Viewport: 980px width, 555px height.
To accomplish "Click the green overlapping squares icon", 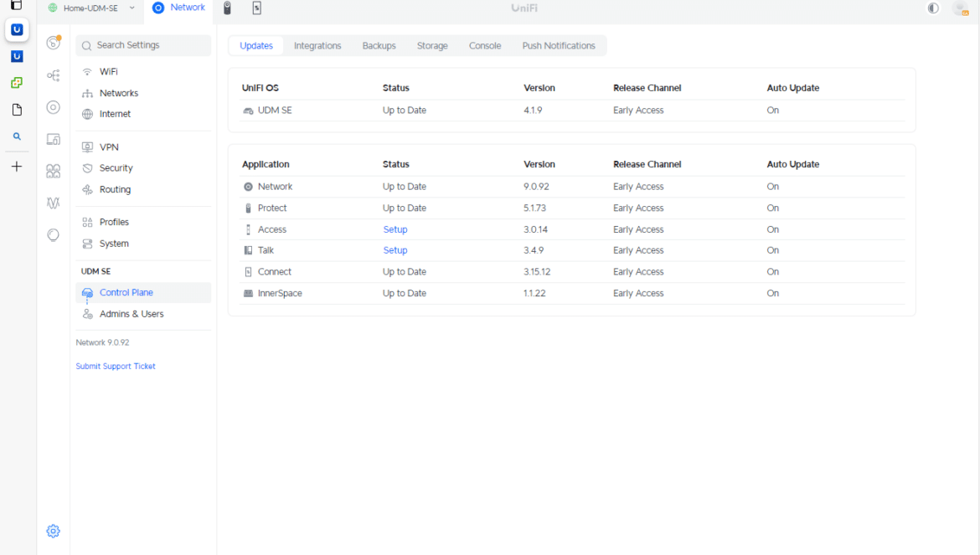I will coord(17,82).
